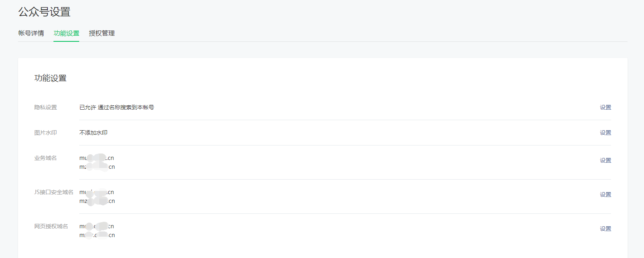The image size is (644, 258).
Task: Click the 不添加水印 status text
Action: [x=93, y=133]
